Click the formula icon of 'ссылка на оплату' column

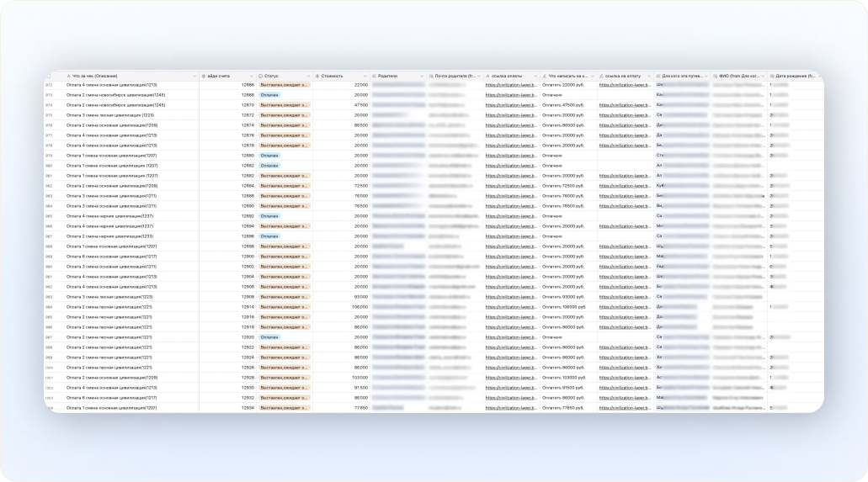click(601, 76)
